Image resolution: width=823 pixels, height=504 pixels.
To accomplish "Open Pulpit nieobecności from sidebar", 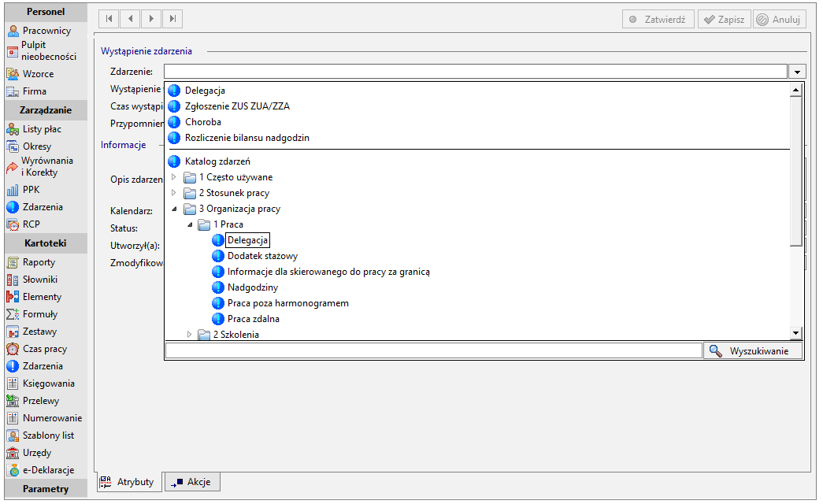I will click(x=46, y=51).
